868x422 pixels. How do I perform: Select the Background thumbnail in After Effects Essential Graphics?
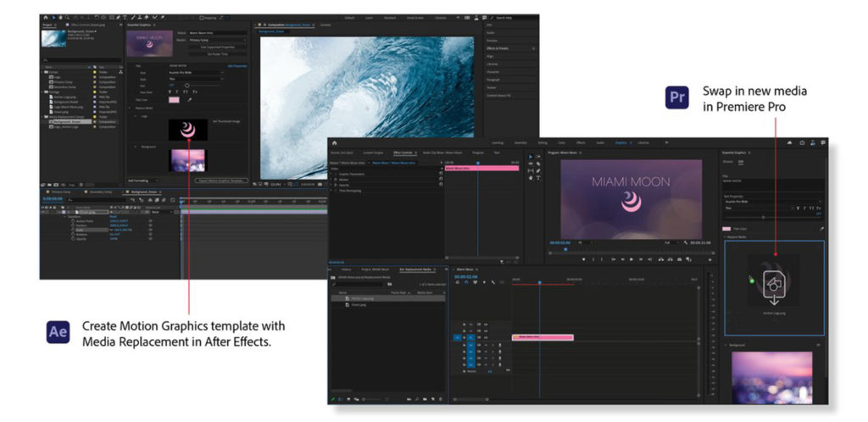coord(187,160)
